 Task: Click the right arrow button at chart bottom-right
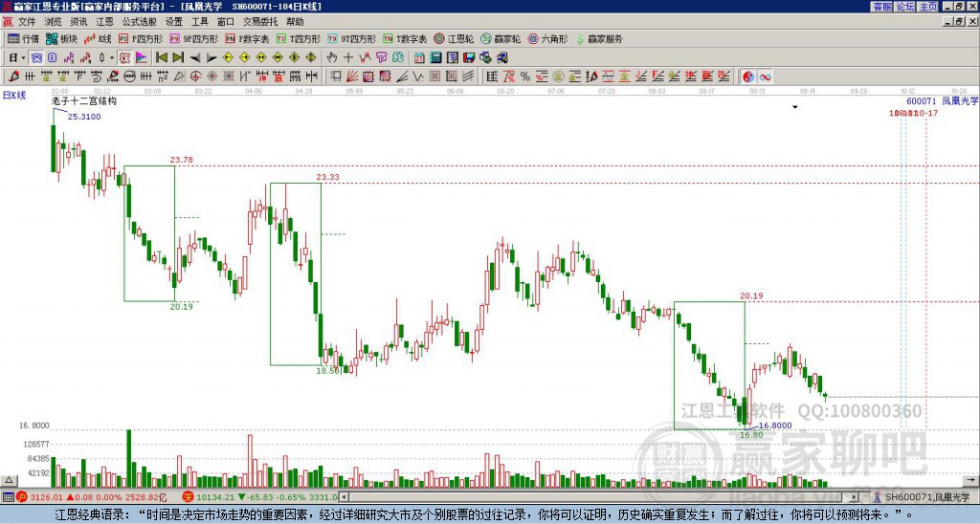[970, 480]
